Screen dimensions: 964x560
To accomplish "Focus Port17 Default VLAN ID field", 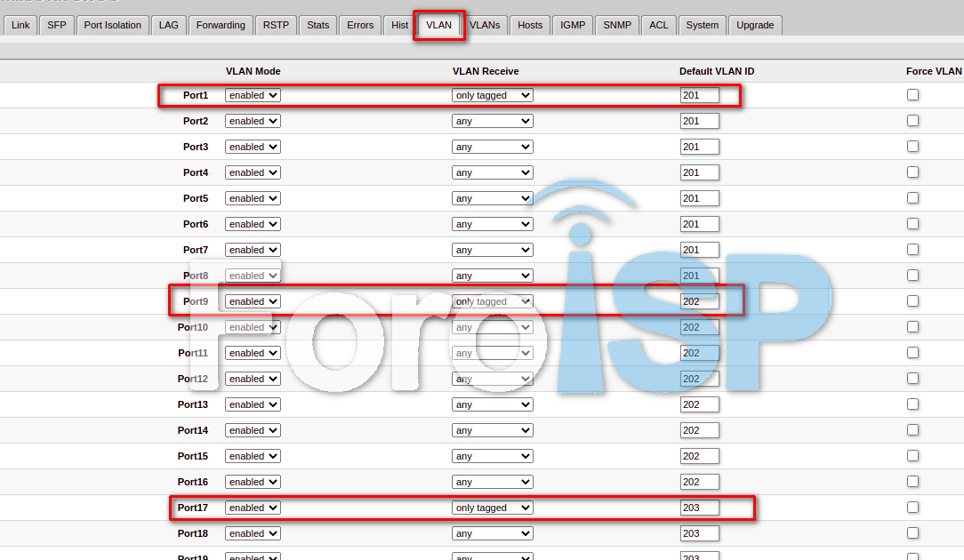I will pos(699,508).
